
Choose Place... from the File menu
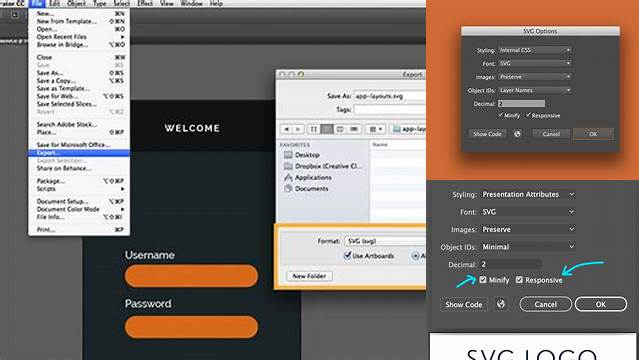(79, 132)
